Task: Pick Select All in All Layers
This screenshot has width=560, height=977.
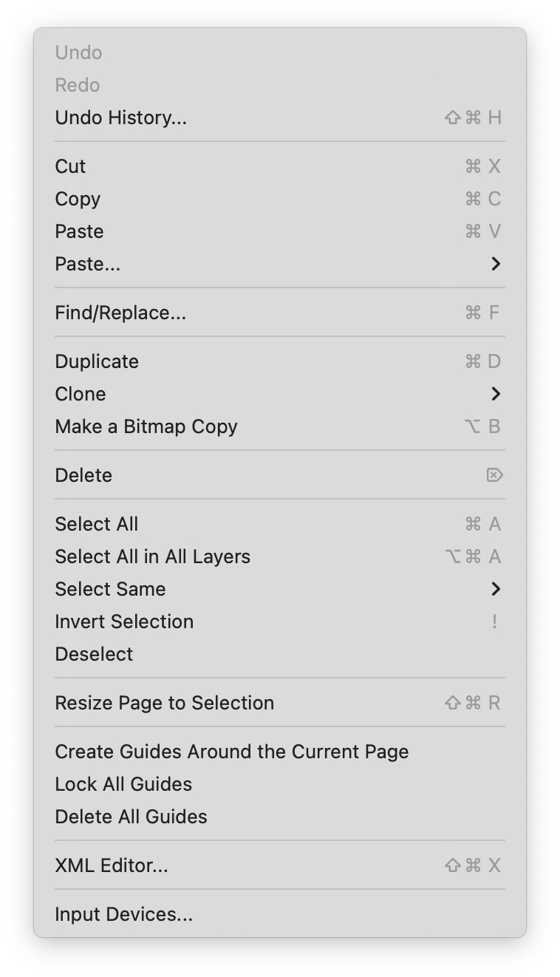Action: pyautogui.click(x=280, y=556)
